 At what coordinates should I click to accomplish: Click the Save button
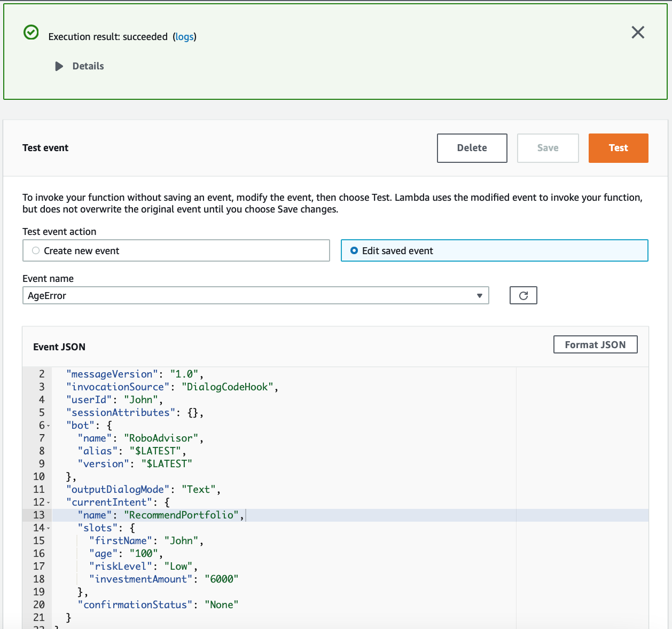pos(548,148)
